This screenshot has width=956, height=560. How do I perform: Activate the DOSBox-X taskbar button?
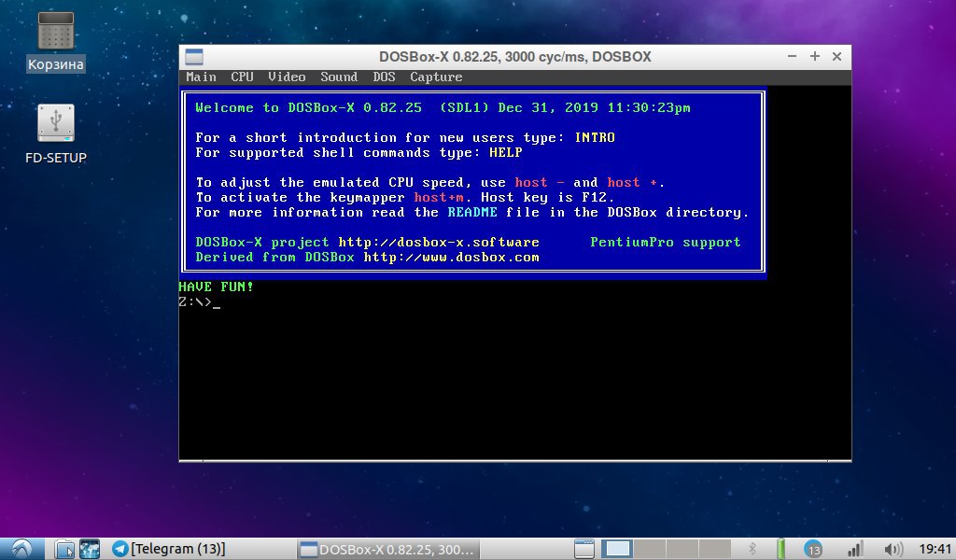[387, 549]
